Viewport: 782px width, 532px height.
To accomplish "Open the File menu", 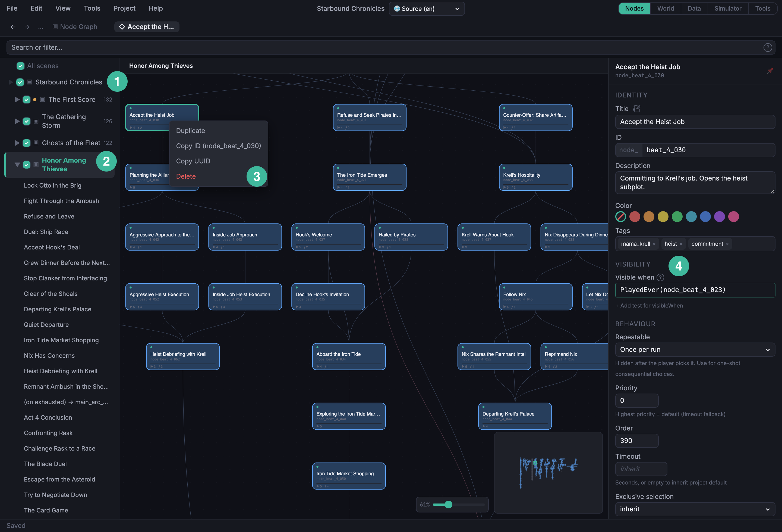I will point(12,8).
